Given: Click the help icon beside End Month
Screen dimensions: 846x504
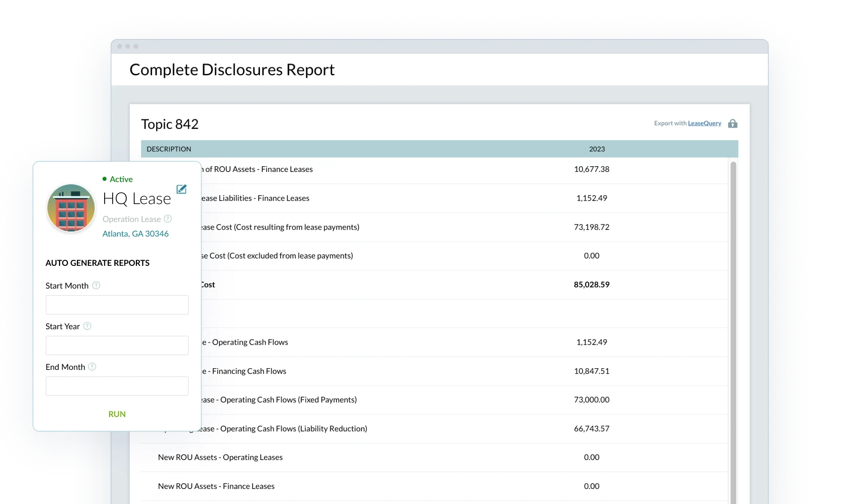Looking at the screenshot, I should [92, 367].
